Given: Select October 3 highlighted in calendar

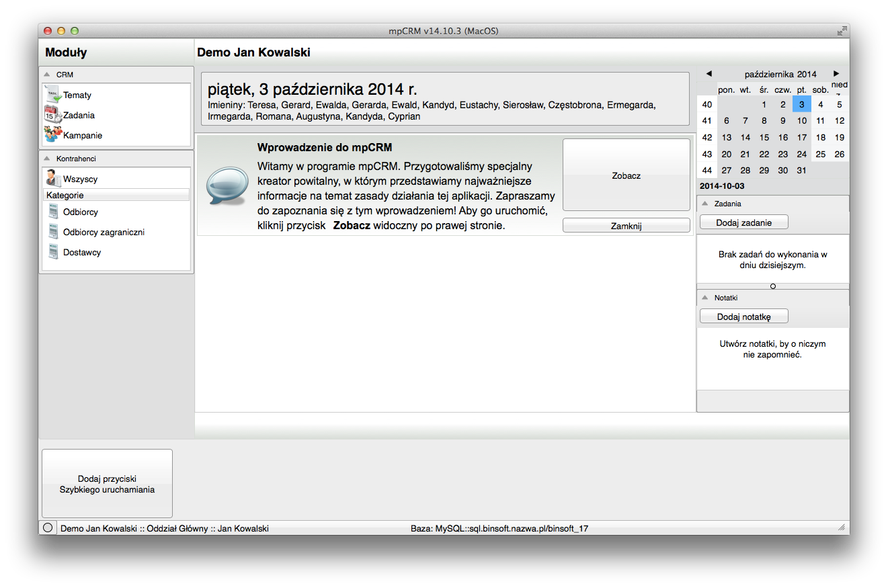Looking at the screenshot, I should pyautogui.click(x=802, y=104).
